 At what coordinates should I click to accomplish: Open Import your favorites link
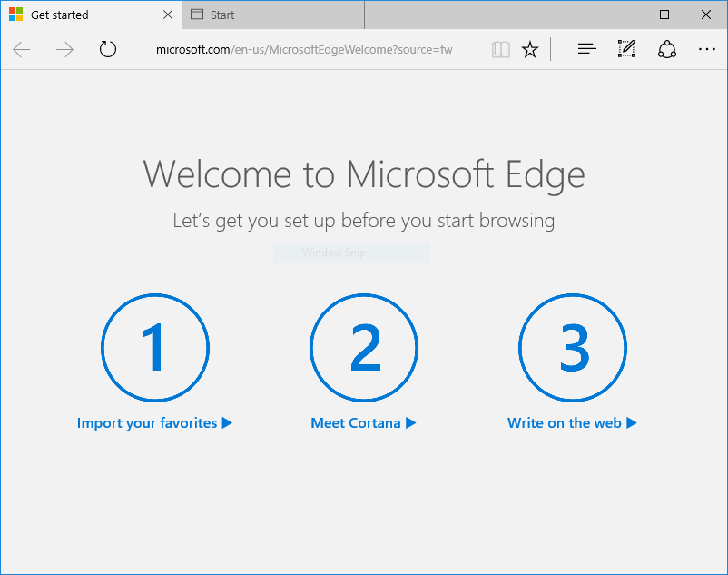[x=154, y=423]
